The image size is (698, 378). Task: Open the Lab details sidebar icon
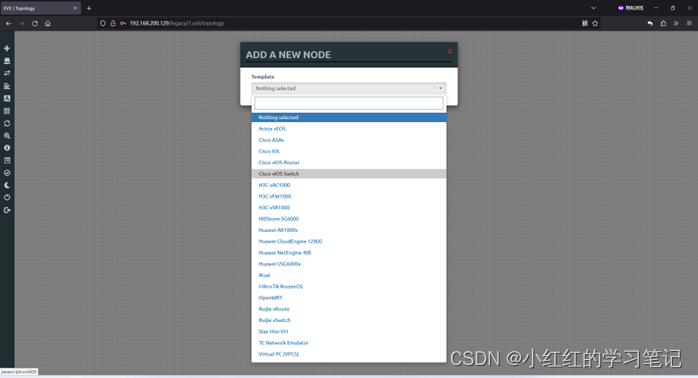(7, 160)
